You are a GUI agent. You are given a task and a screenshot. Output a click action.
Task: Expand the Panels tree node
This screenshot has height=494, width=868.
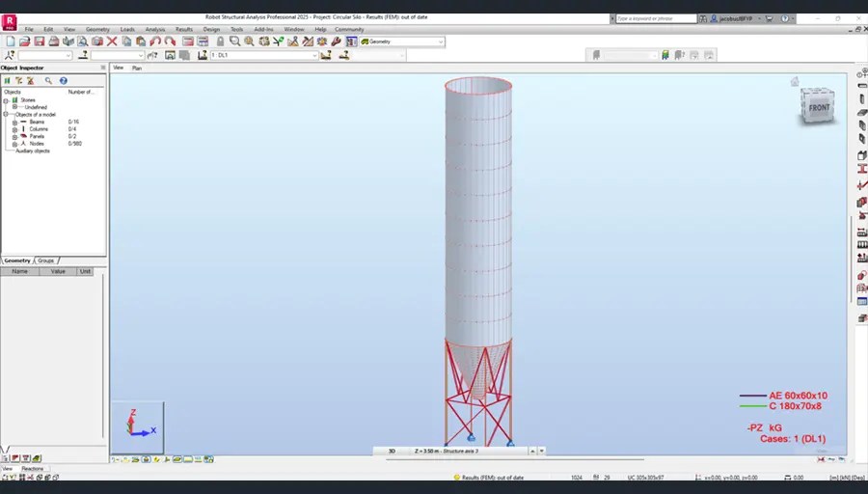[14, 136]
